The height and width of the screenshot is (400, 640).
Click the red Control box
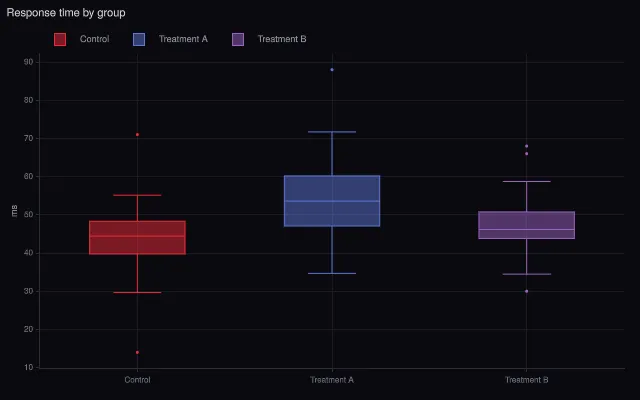(138, 238)
